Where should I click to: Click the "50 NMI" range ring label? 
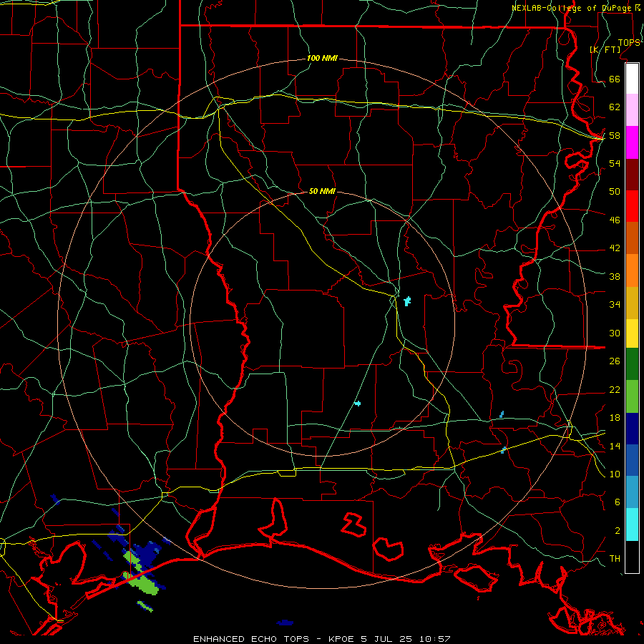point(322,191)
